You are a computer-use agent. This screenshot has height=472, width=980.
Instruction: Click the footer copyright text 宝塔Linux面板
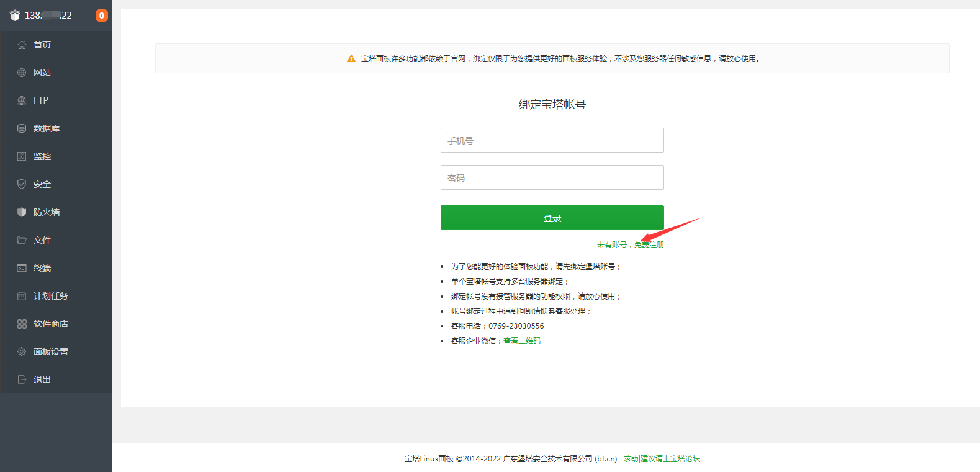[x=429, y=459]
